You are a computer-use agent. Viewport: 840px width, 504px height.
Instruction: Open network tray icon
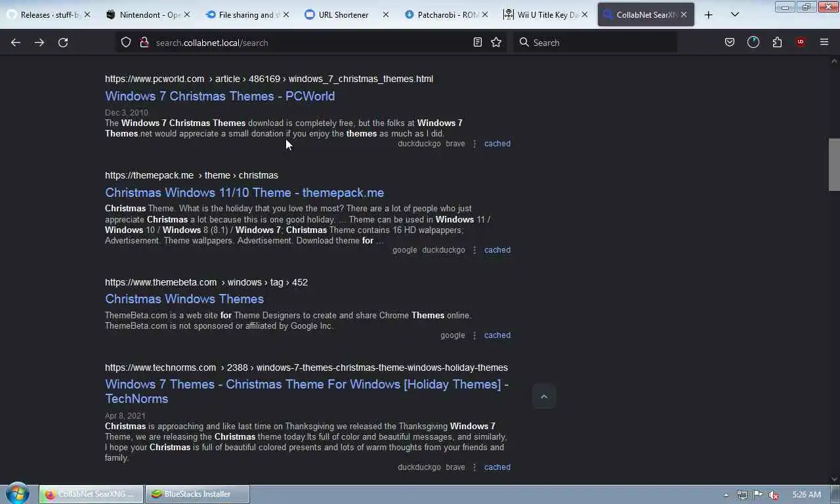click(x=742, y=495)
